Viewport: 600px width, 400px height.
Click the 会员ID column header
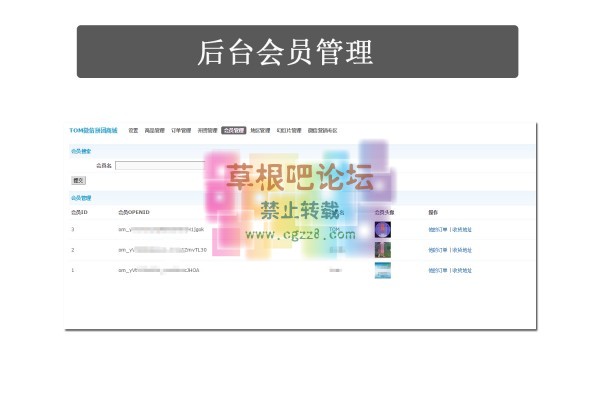79,212
